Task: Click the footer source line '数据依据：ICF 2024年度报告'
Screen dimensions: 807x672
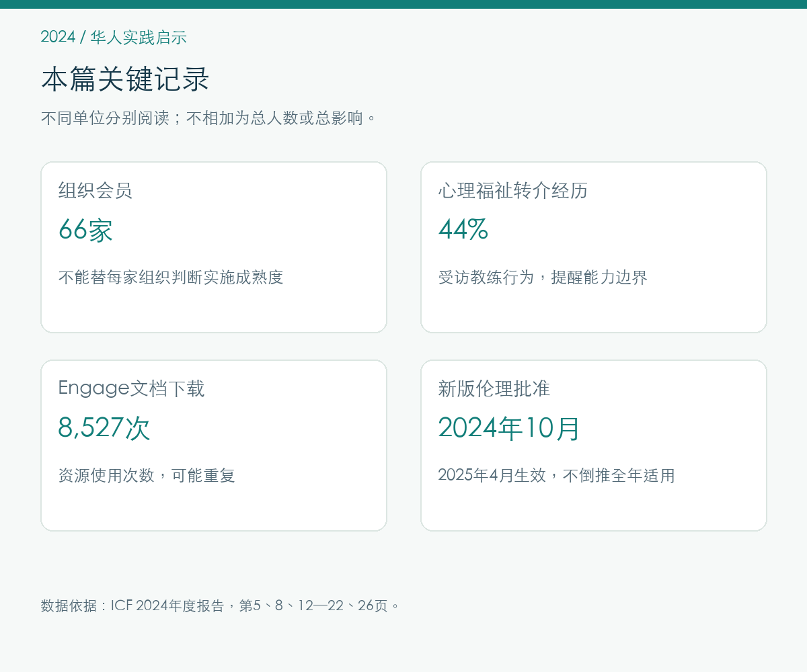Action: pos(221,605)
